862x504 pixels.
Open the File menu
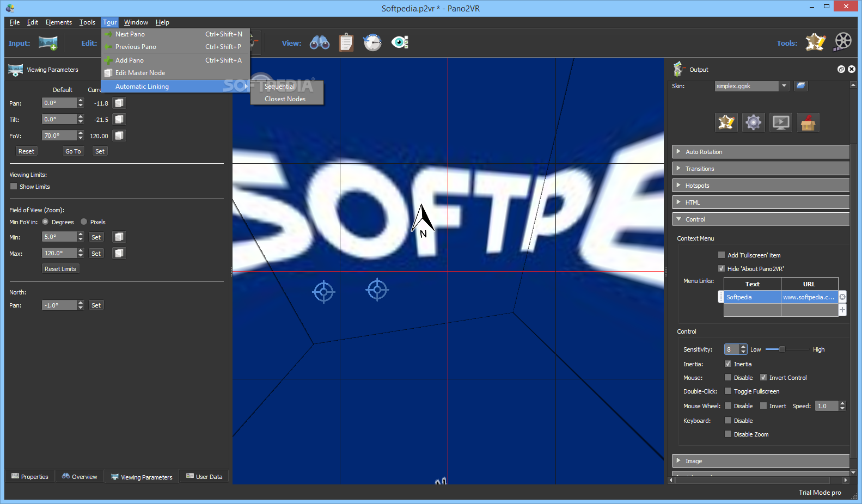(x=15, y=22)
